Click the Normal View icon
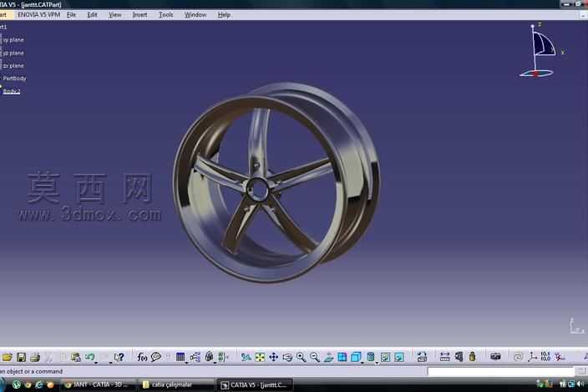Viewport: 588px width, 392px height. point(328,357)
